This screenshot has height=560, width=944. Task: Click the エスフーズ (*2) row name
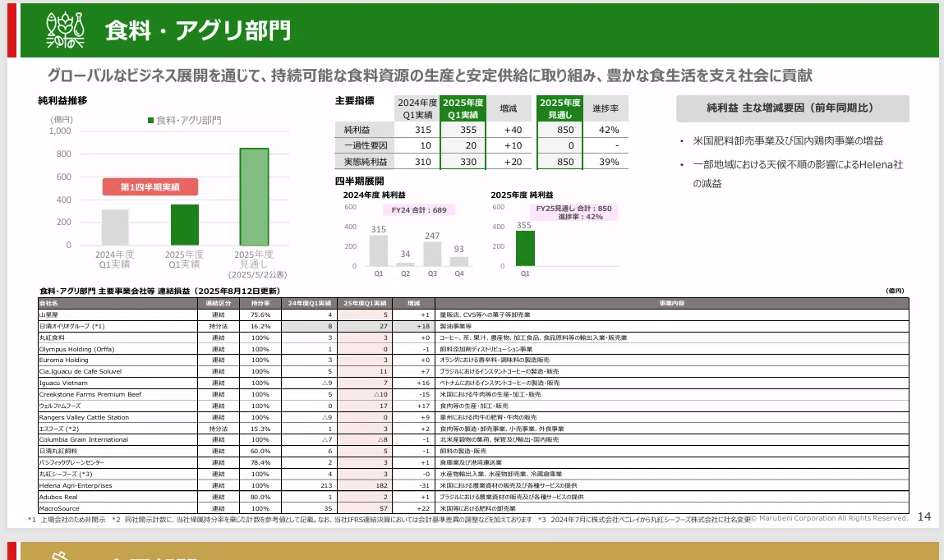click(59, 429)
